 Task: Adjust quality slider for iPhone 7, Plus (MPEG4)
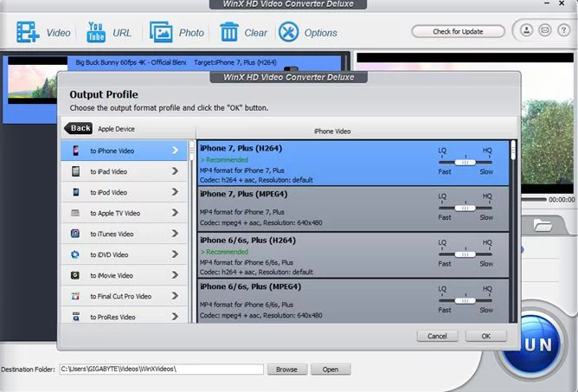(466, 208)
